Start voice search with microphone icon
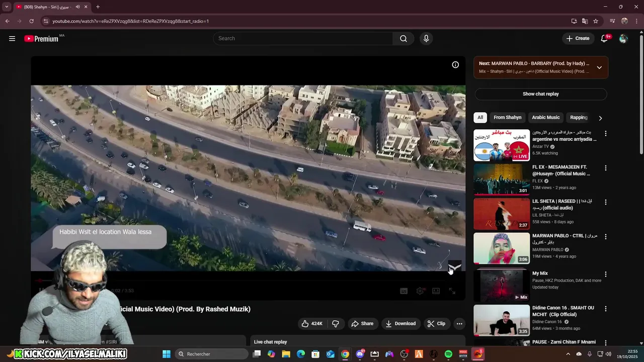The height and width of the screenshot is (362, 644). coord(426,38)
